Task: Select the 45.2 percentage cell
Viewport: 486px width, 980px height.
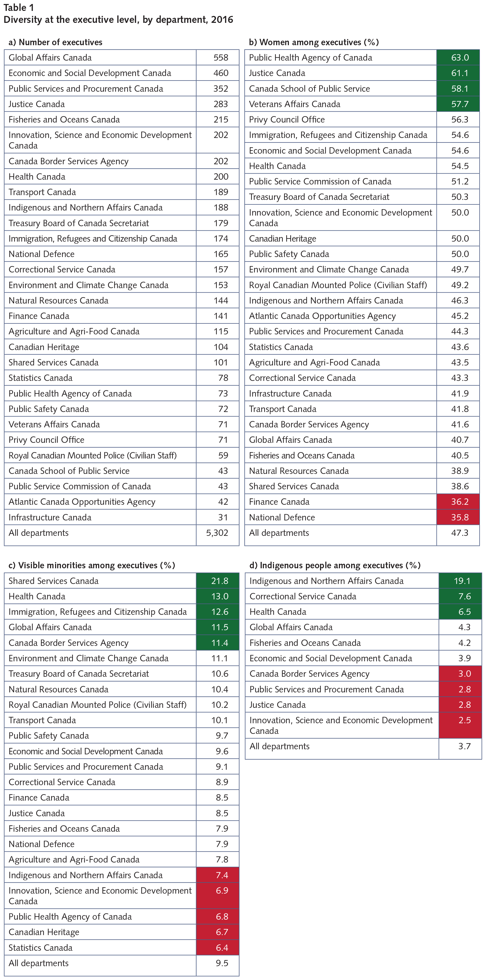Action: [x=458, y=316]
